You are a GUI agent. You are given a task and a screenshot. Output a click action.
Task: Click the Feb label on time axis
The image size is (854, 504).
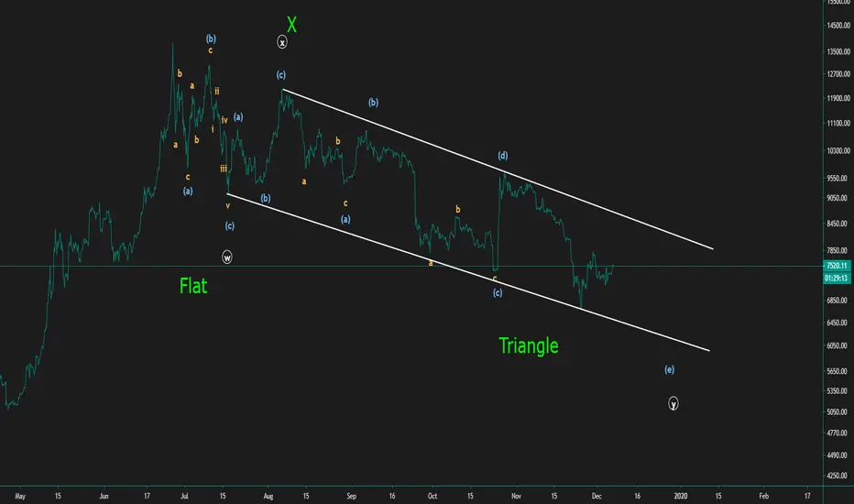click(x=764, y=496)
